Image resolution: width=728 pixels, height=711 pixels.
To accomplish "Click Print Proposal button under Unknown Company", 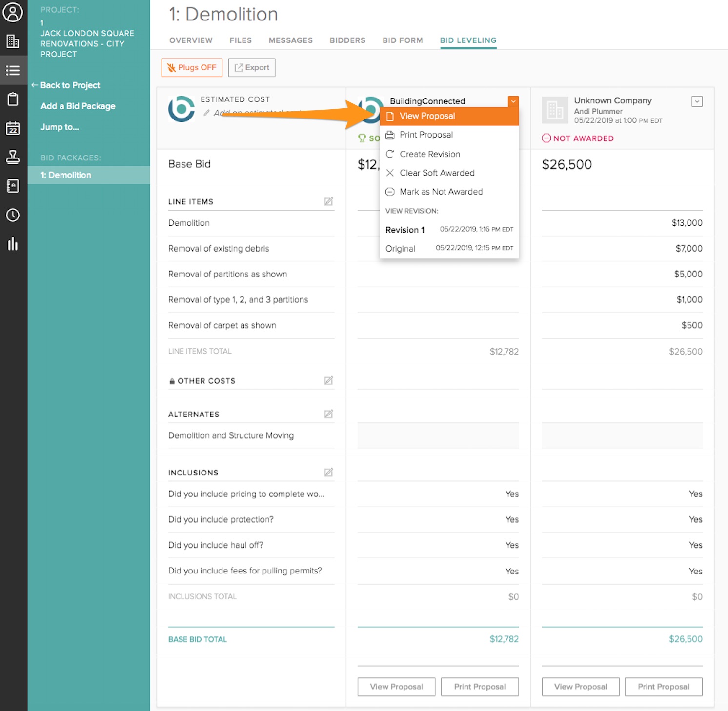I will [663, 687].
